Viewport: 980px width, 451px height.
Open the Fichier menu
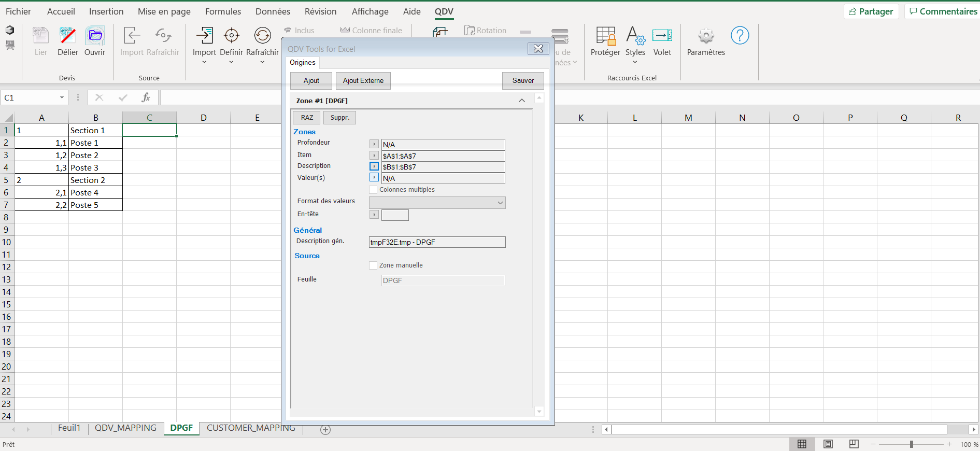18,11
